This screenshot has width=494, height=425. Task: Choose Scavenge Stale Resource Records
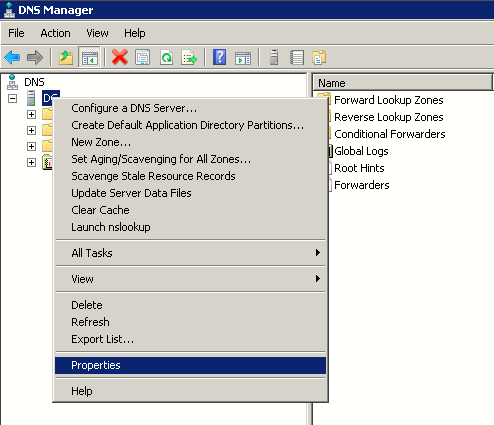pos(190,176)
